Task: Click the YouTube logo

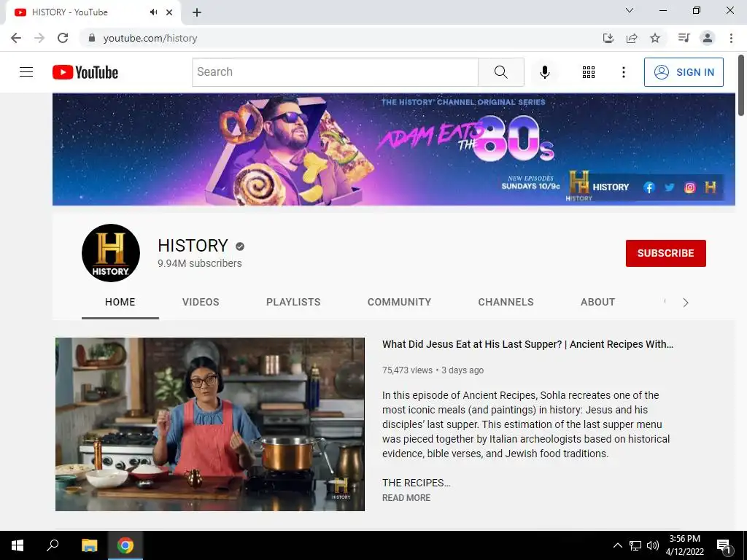Action: [85, 72]
